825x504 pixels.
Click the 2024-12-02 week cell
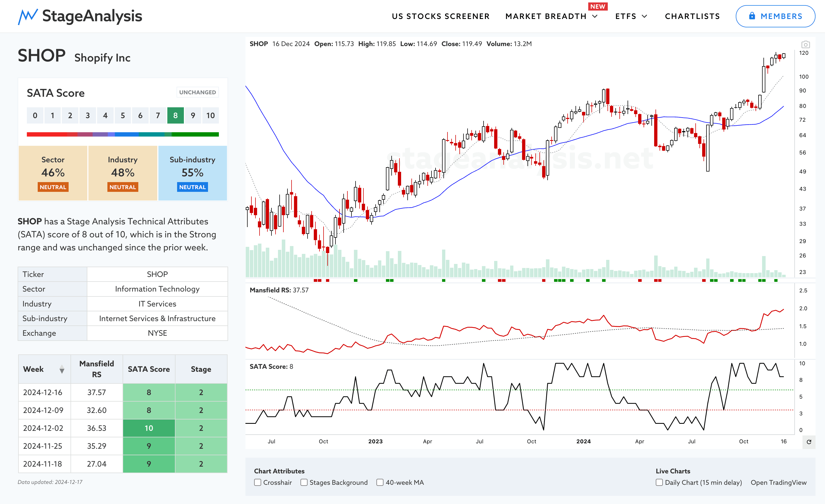click(44, 428)
